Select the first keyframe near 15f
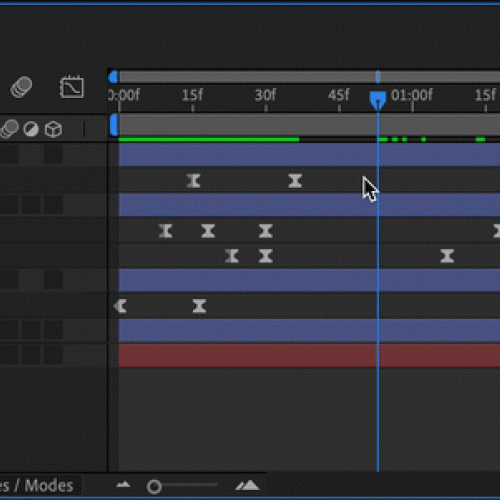 click(x=194, y=181)
